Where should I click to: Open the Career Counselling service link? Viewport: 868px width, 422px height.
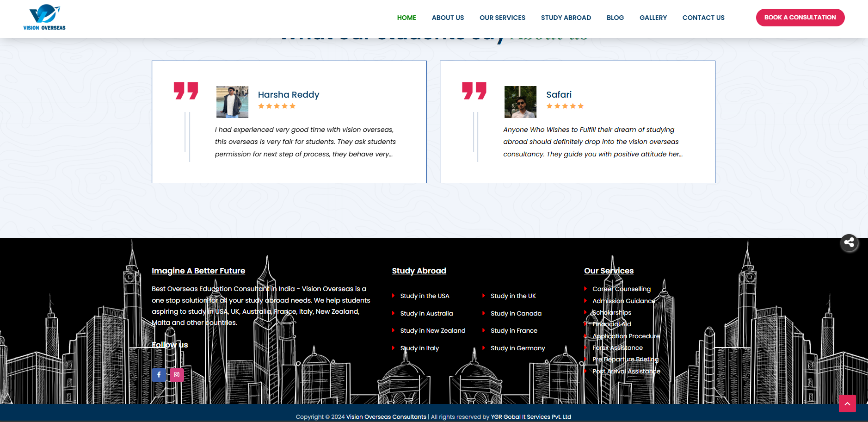click(x=621, y=289)
